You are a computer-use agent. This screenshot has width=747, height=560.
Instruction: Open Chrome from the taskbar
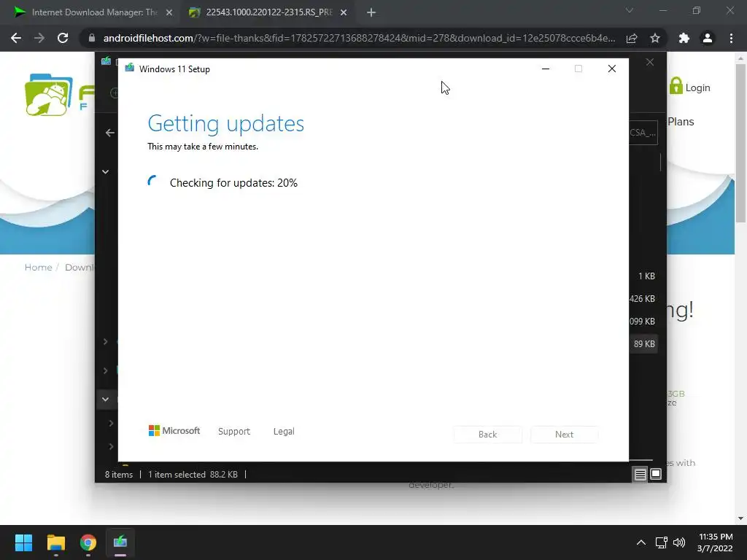[88, 542]
